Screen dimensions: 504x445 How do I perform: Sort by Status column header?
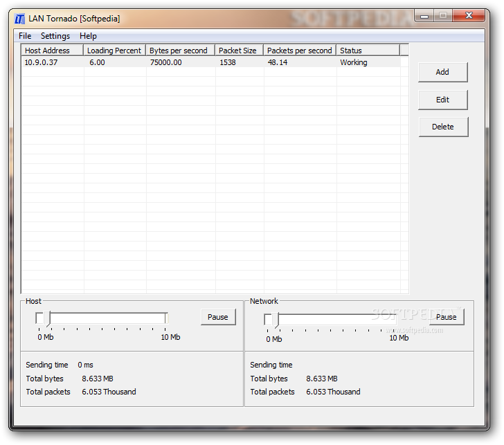[368, 51]
